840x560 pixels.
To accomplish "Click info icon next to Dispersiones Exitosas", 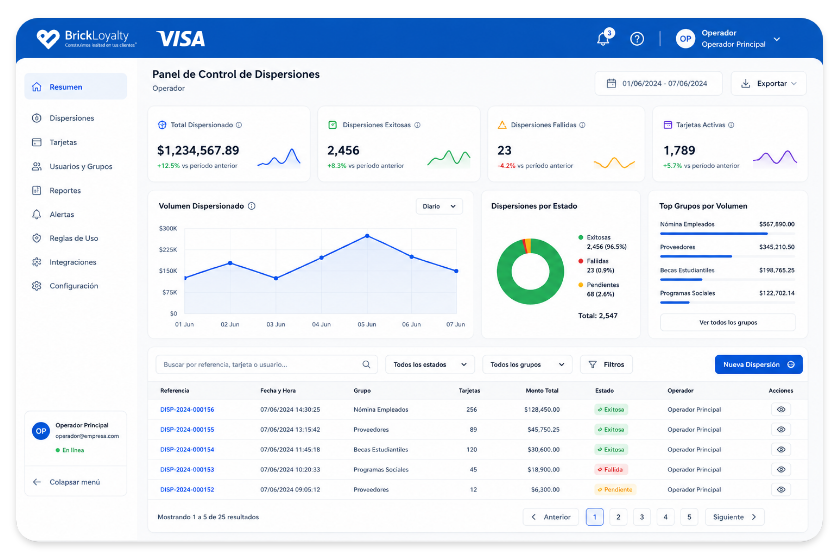I will pos(417,125).
